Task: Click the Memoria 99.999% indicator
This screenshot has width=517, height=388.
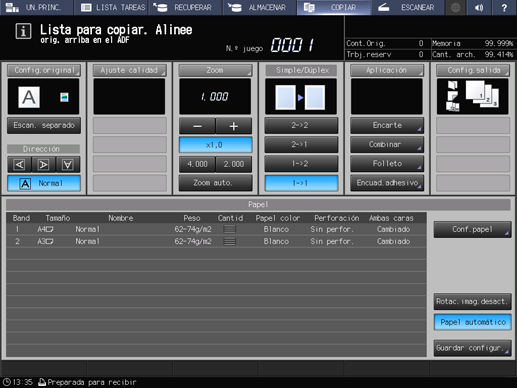Action: click(473, 43)
